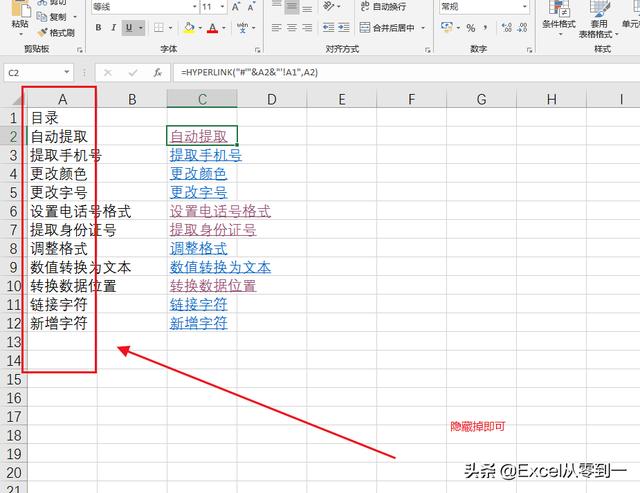Open the font name combo box 等线

coord(144,7)
